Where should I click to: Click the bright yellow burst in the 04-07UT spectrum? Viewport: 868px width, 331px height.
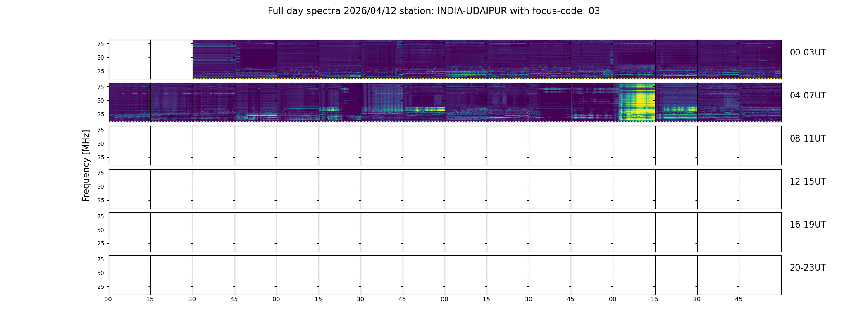tap(637, 102)
